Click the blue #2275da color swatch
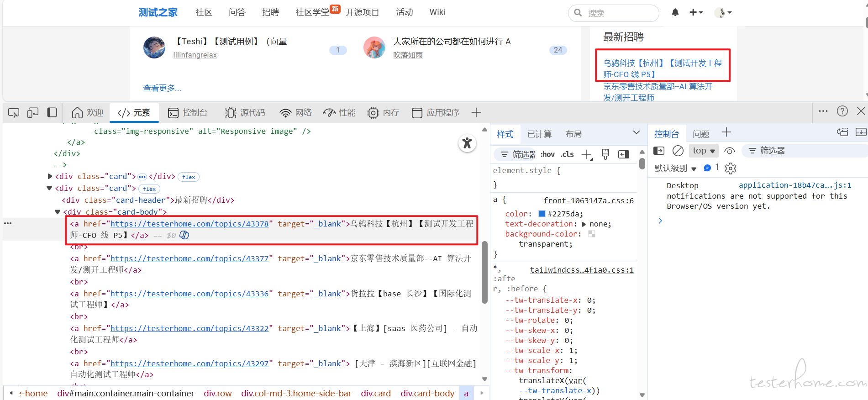Image resolution: width=868 pixels, height=400 pixels. point(542,214)
